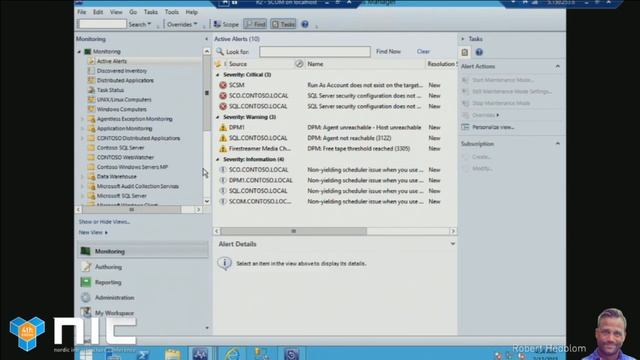
Task: Collapse the Alert Details pane chevron
Action: tap(453, 244)
